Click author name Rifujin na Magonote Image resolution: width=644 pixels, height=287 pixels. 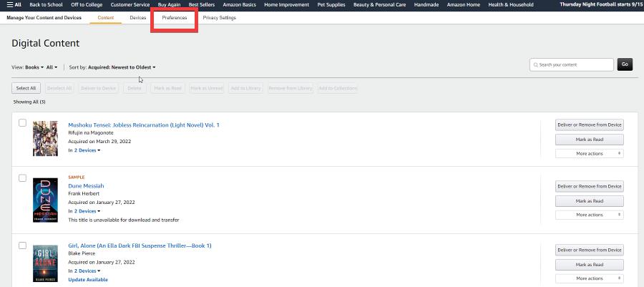(91, 133)
